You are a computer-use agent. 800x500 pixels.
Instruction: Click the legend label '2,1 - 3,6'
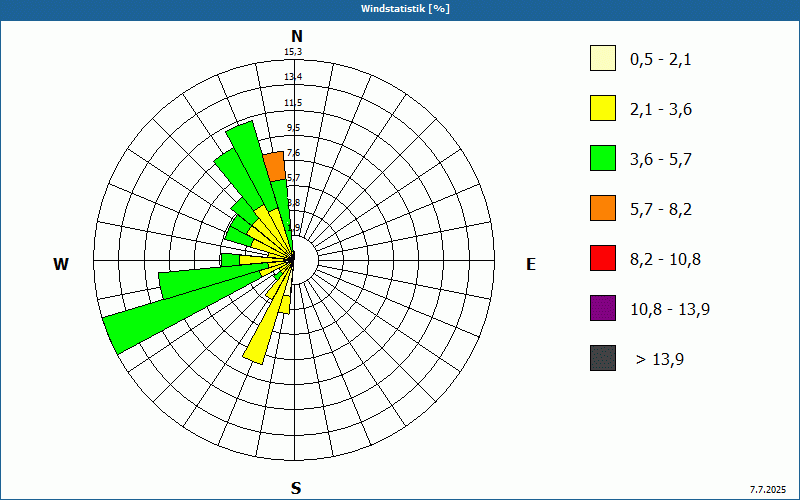pyautogui.click(x=661, y=110)
